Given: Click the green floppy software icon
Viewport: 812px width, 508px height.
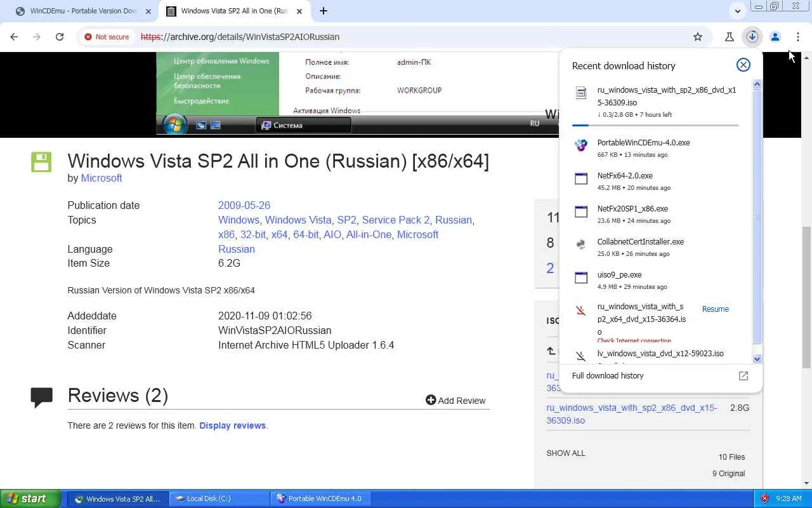Looking at the screenshot, I should coord(41,162).
